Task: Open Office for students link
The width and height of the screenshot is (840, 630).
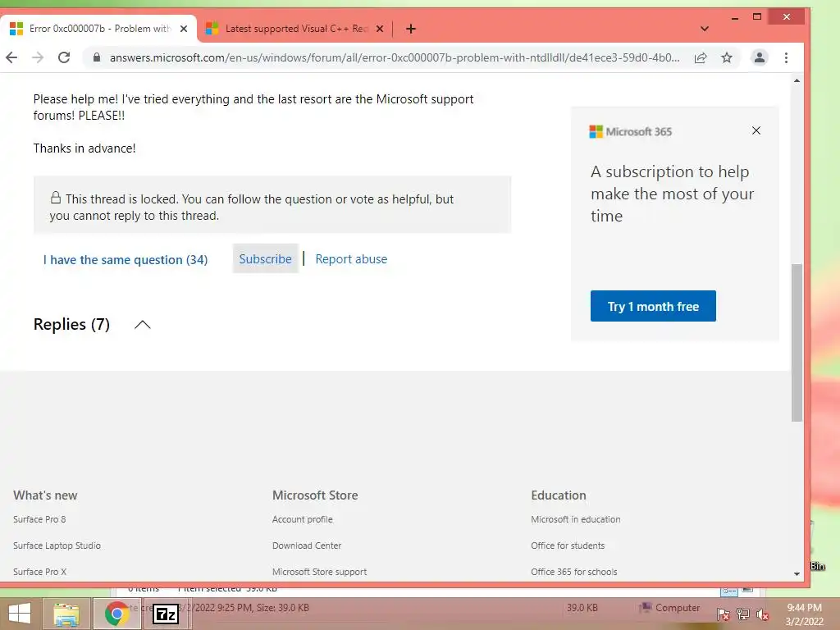Action: (568, 546)
